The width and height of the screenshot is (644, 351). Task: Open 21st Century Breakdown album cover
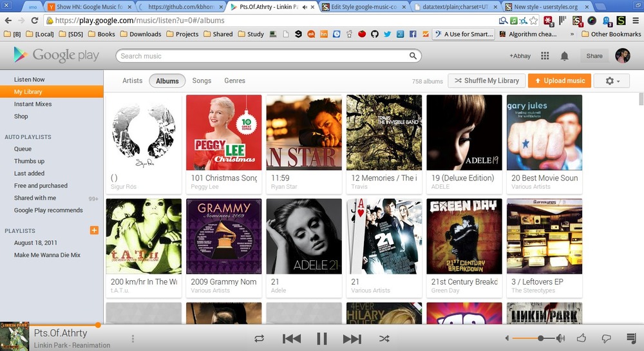pos(464,236)
